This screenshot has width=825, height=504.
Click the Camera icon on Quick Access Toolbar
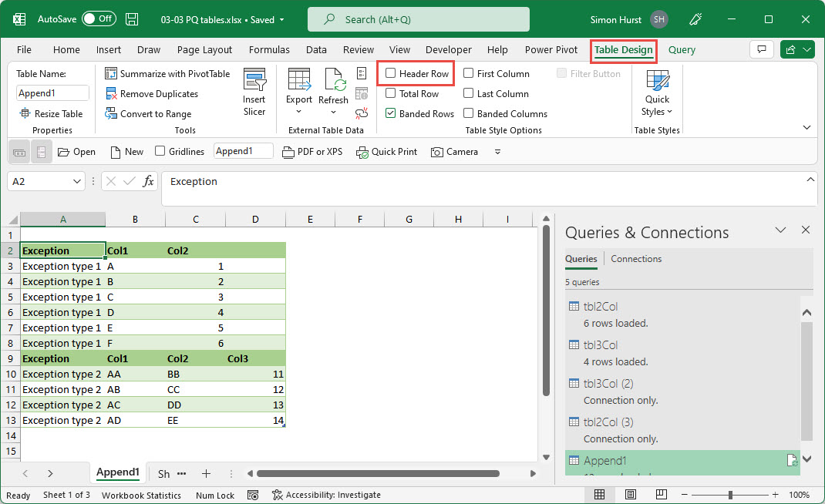454,152
